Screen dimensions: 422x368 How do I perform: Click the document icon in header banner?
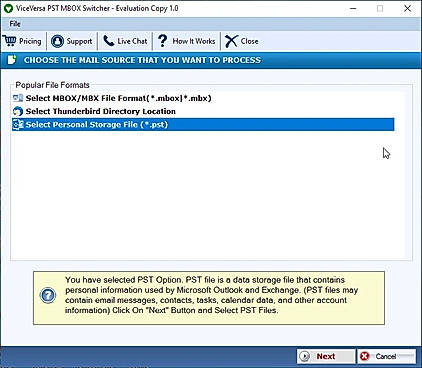pyautogui.click(x=12, y=60)
